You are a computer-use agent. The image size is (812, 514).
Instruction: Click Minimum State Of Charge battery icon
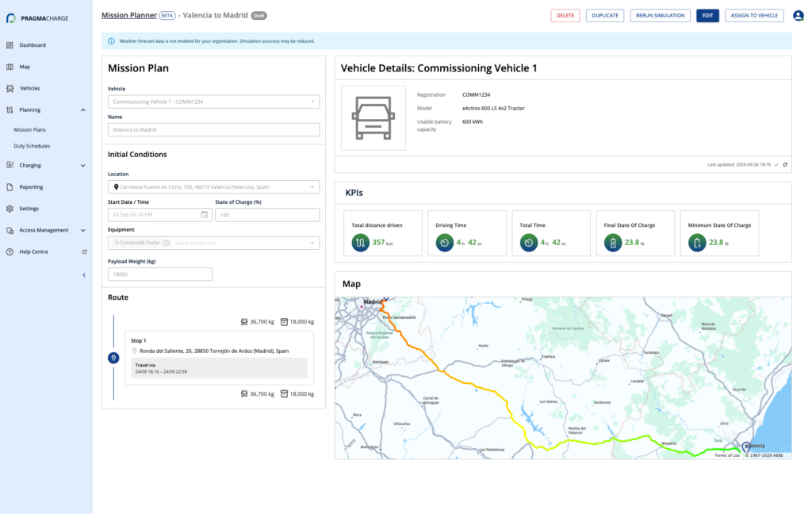pyautogui.click(x=696, y=243)
